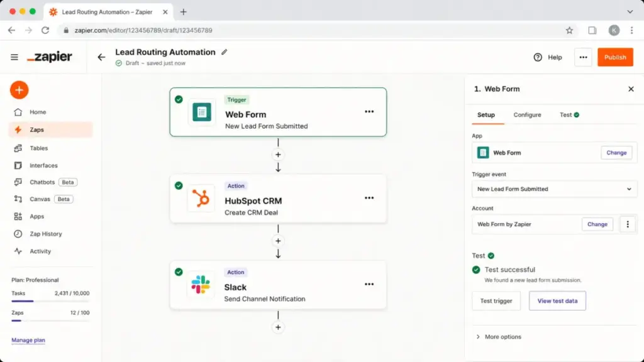Screen dimensions: 644x362
Task: Select the Slack action step card
Action: click(x=278, y=285)
